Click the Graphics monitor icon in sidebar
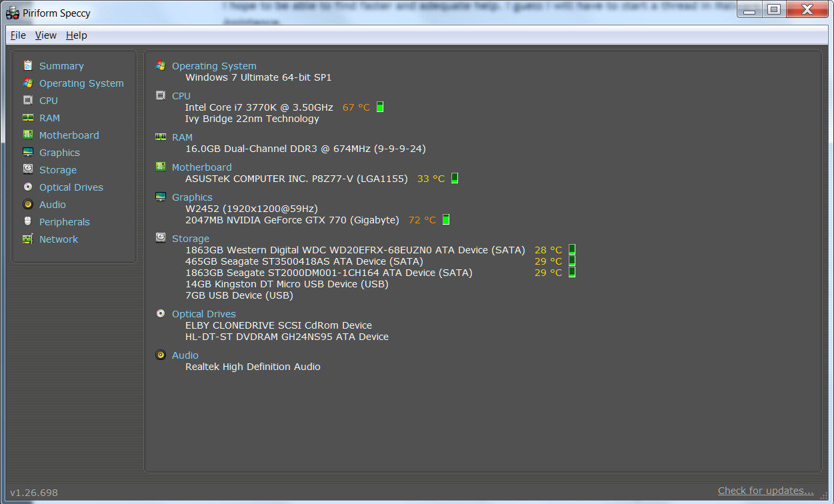834x504 pixels. click(27, 152)
